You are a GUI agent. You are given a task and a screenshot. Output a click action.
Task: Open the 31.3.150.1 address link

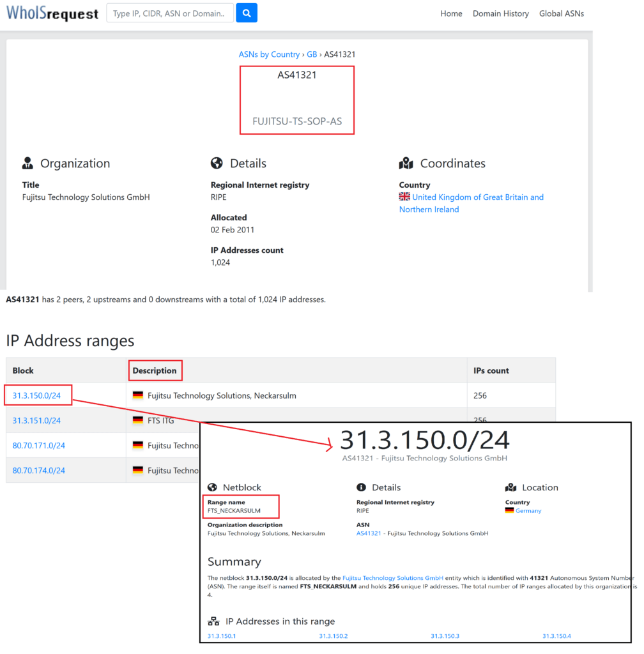coord(222,636)
